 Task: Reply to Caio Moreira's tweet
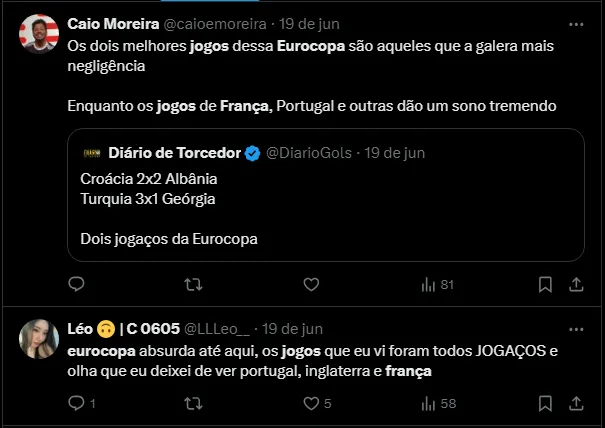[x=77, y=285]
